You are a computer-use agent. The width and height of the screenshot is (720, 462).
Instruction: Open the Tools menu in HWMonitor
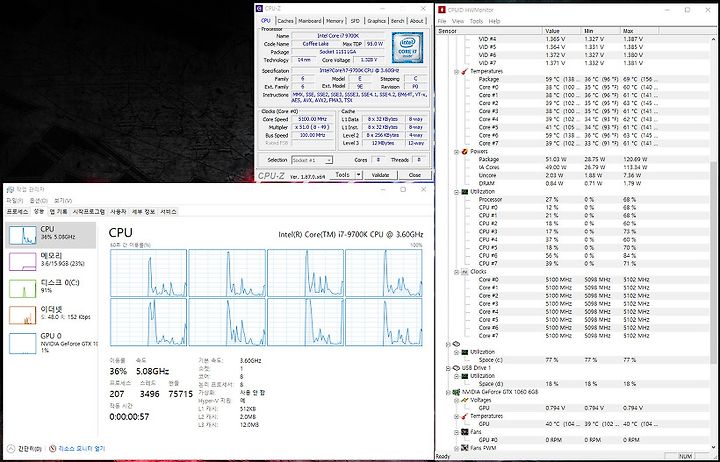point(476,21)
